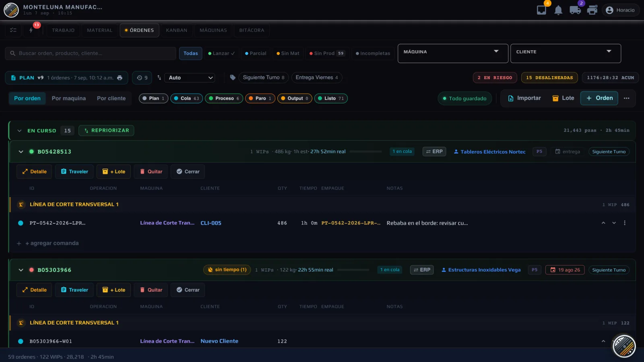The image size is (644, 362).
Task: Open the three-dot menu beside Orden button
Action: click(x=626, y=98)
